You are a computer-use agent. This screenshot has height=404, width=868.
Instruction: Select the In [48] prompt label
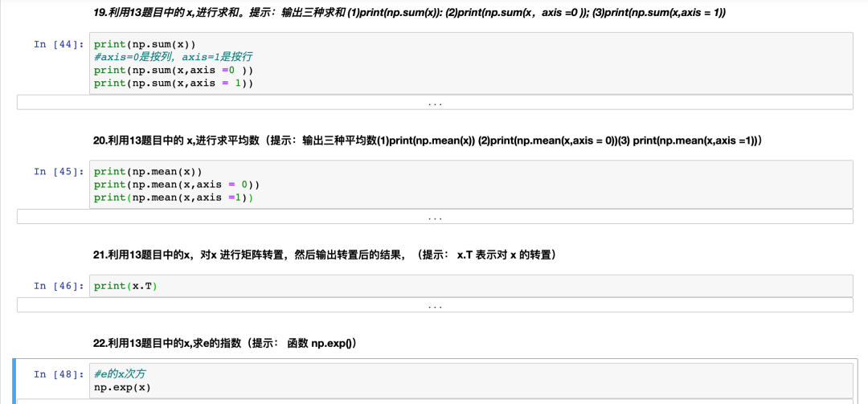pos(59,374)
